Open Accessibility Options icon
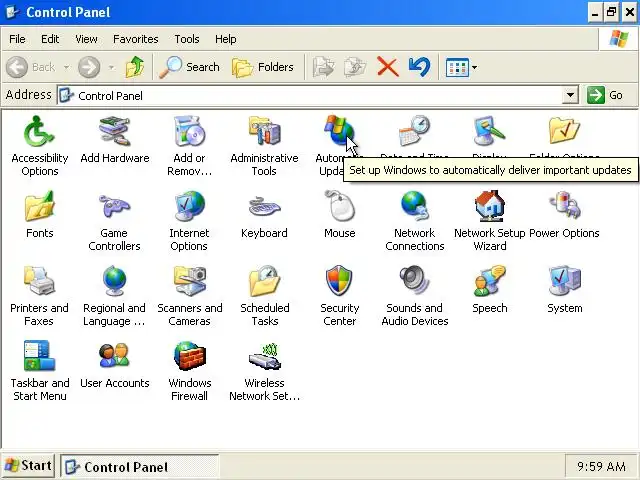Image resolution: width=640 pixels, height=480 pixels. [39, 131]
